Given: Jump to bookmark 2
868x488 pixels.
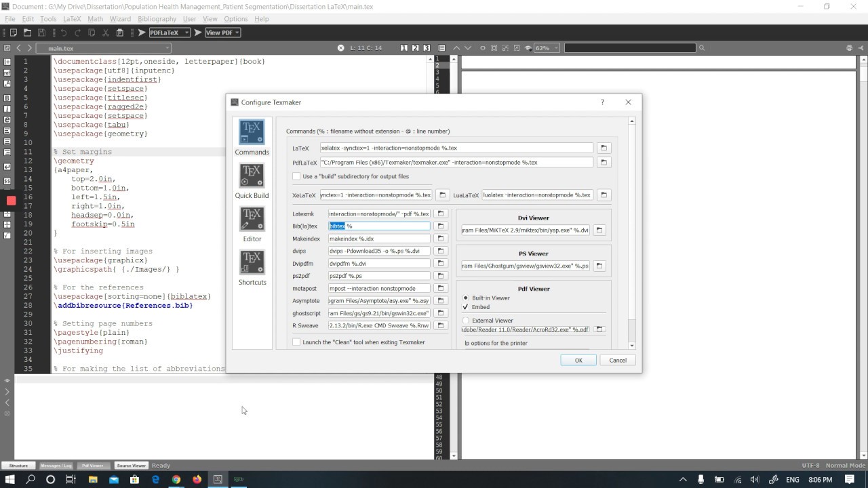Looking at the screenshot, I should pos(415,48).
